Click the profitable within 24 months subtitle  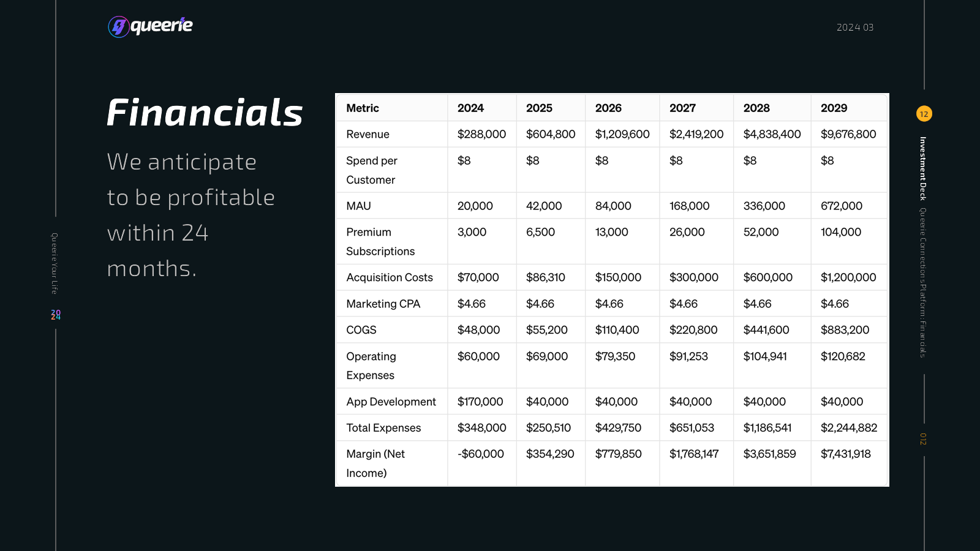pos(190,215)
